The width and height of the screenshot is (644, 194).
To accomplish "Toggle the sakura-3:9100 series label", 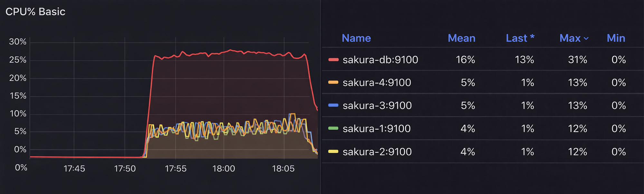I will pos(377,105).
